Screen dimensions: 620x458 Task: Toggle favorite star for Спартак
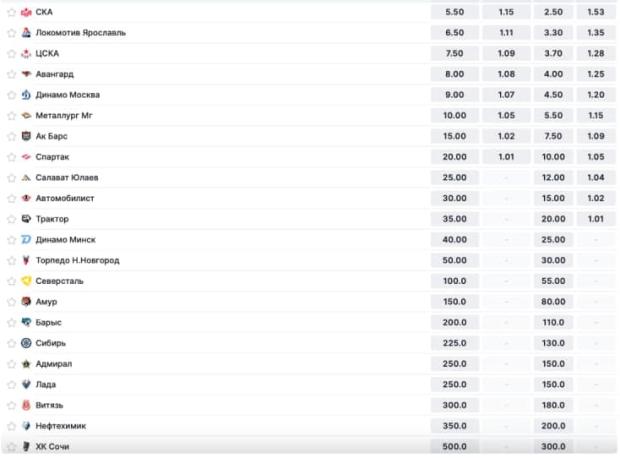point(11,157)
